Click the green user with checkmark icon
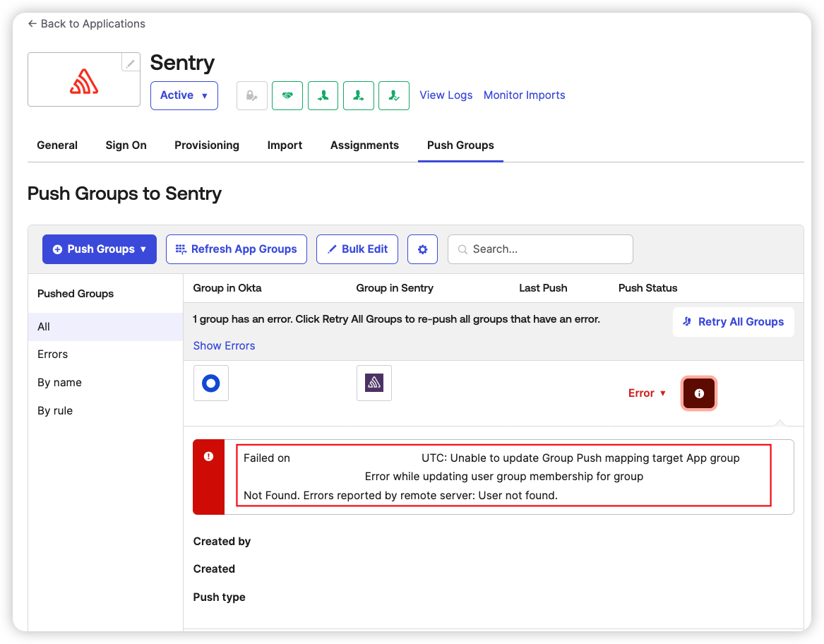This screenshot has width=824, height=644. (x=394, y=95)
